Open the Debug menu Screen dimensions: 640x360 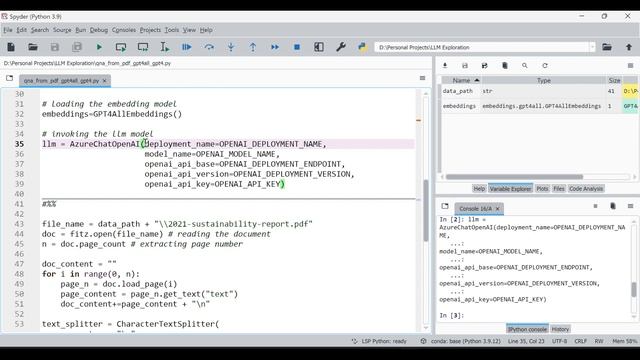pos(99,30)
